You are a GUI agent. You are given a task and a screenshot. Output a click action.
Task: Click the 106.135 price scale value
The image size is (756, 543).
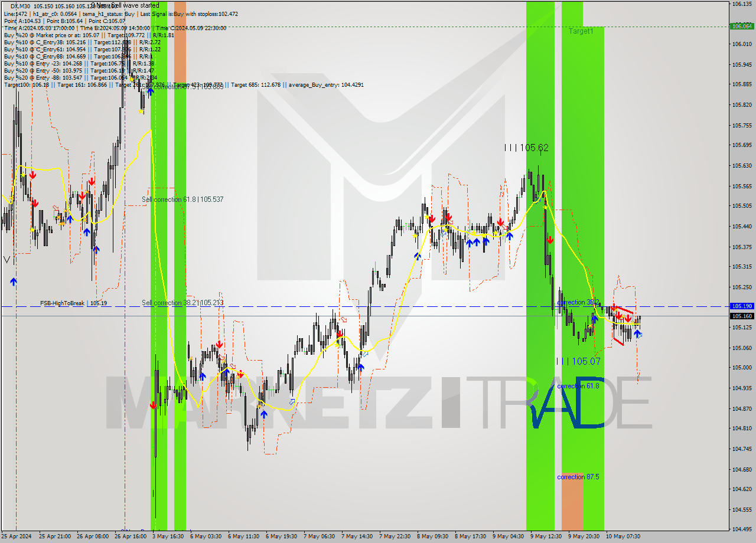pos(742,4)
